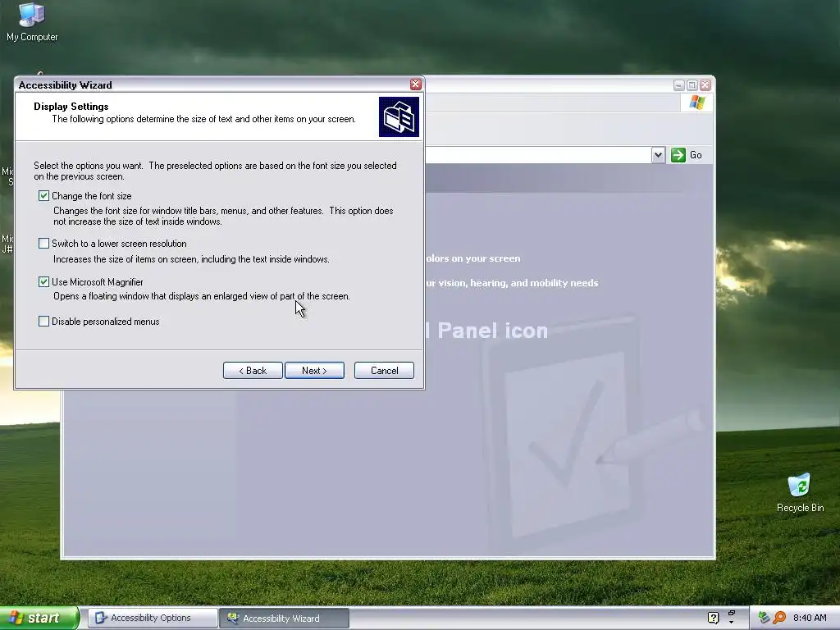Click the colors on your screen link

473,258
